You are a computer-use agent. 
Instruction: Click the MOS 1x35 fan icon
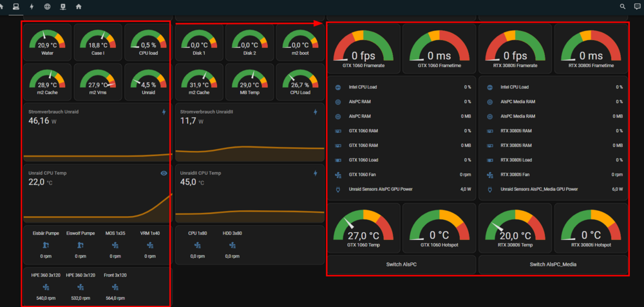click(115, 245)
